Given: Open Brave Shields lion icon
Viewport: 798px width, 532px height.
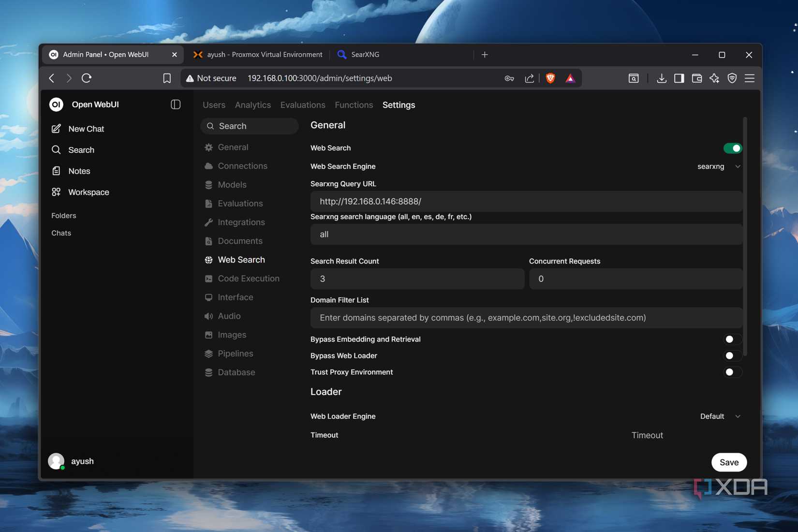Looking at the screenshot, I should point(550,78).
